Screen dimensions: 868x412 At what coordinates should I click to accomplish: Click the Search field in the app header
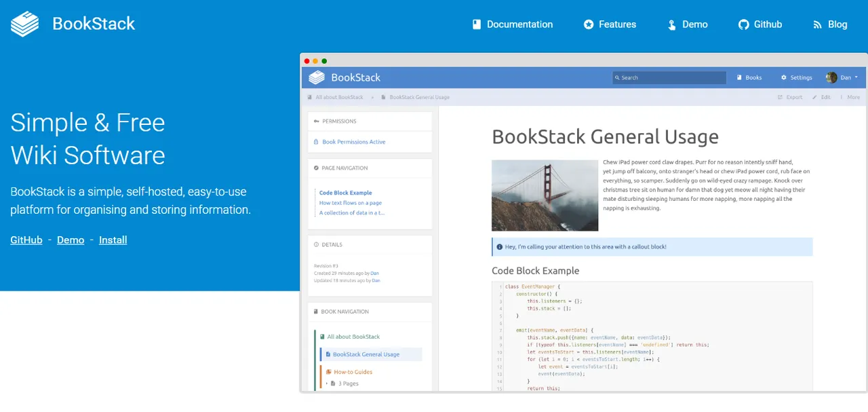pyautogui.click(x=669, y=77)
